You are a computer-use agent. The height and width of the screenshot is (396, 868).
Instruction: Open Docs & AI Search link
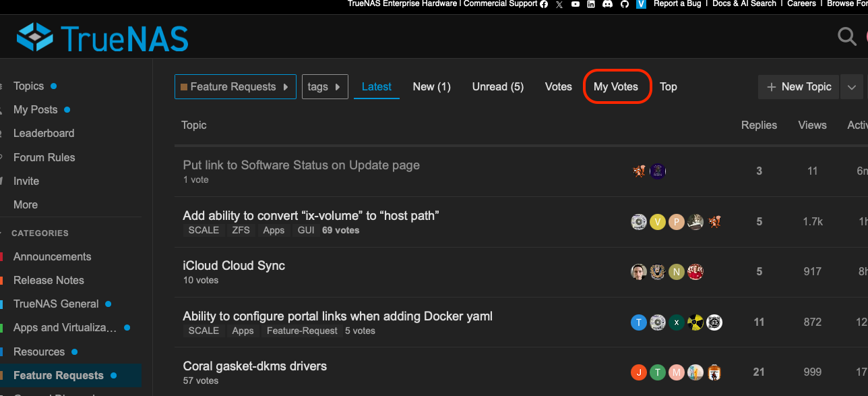744,4
